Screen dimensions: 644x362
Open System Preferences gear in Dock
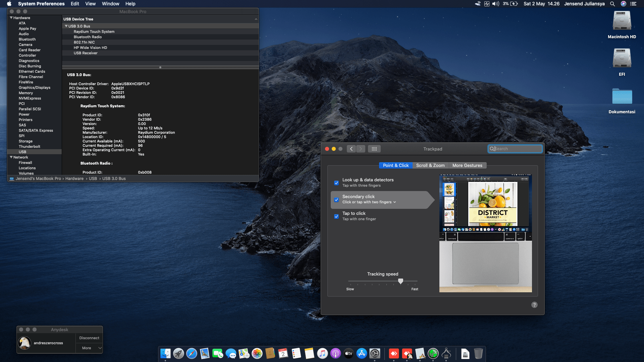[x=375, y=353]
